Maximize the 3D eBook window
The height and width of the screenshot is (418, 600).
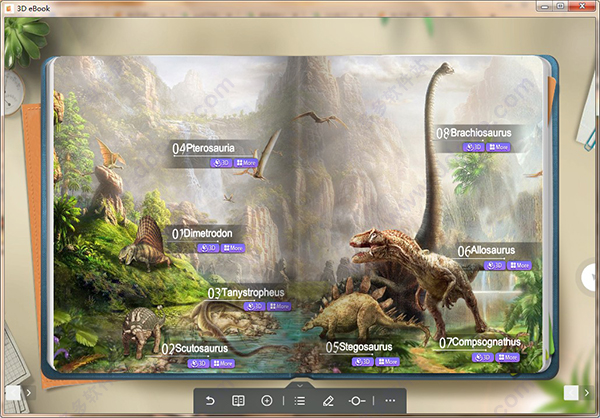click(x=561, y=6)
